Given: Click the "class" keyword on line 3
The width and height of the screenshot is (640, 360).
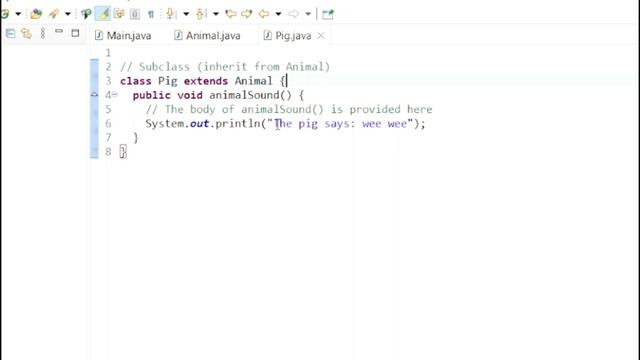Looking at the screenshot, I should (x=136, y=81).
